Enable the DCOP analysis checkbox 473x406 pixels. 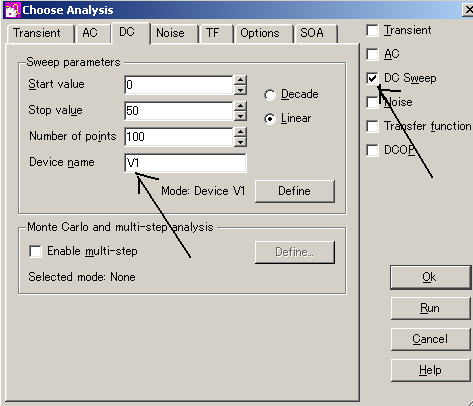372,150
